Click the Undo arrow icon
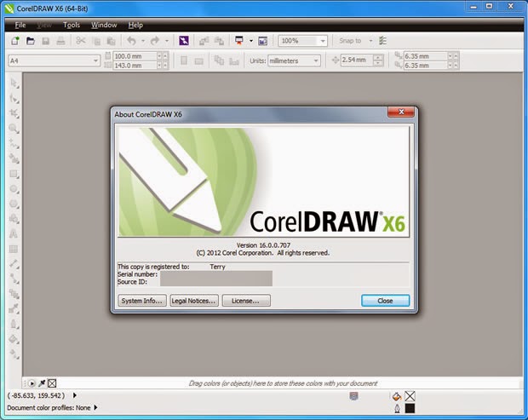Image resolution: width=528 pixels, height=420 pixels. [132, 41]
